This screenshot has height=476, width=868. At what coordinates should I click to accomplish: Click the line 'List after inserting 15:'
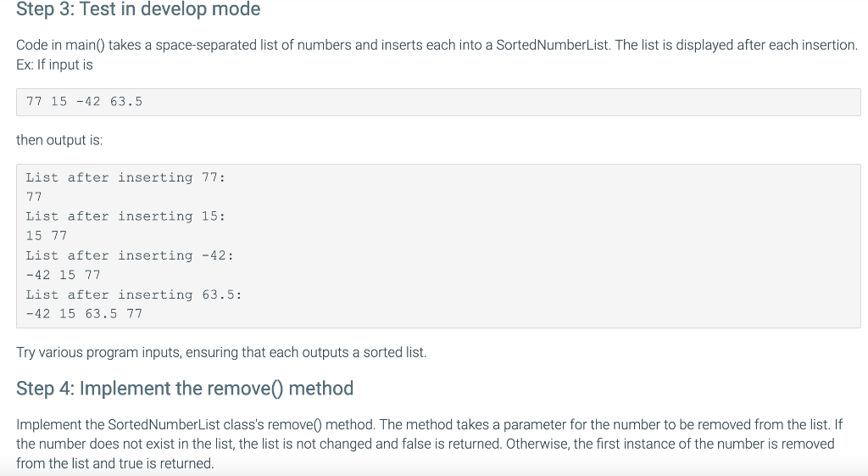point(125,216)
